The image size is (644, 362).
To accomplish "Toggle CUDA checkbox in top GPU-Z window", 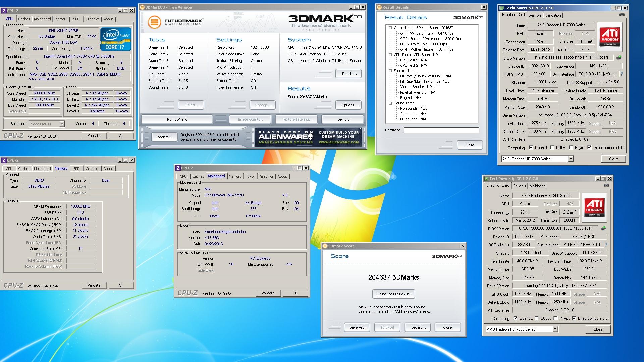I will tap(552, 148).
